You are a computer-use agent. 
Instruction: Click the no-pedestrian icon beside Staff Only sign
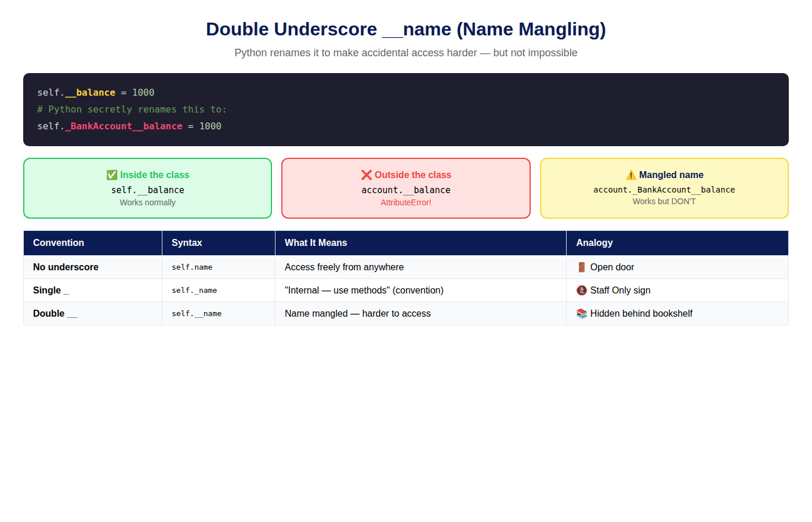(582, 290)
